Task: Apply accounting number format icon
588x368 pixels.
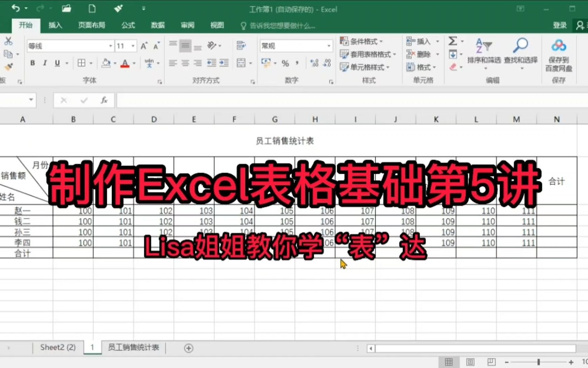Action: tap(266, 63)
